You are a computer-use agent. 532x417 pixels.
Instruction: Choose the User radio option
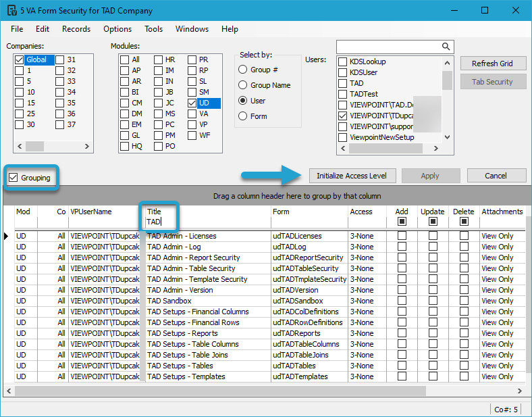[x=242, y=101]
